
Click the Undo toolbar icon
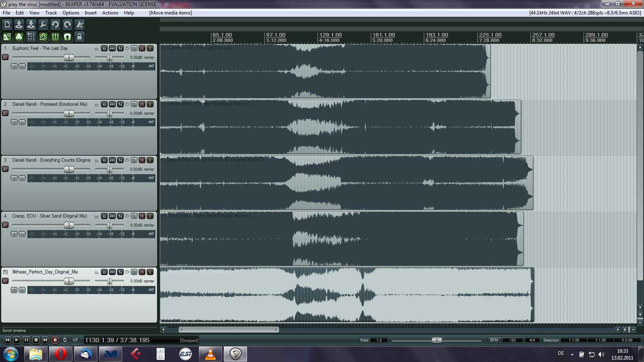55,25
